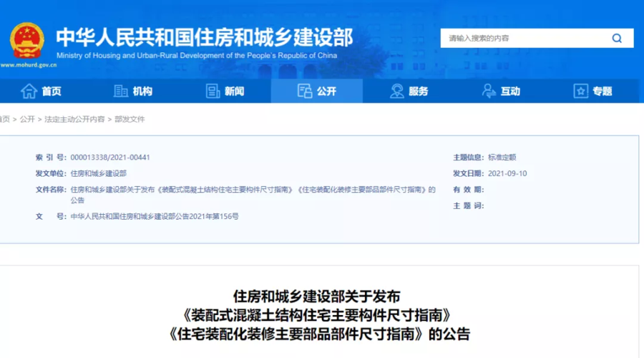Click the building icon beside 机构
644x358 pixels.
click(121, 91)
